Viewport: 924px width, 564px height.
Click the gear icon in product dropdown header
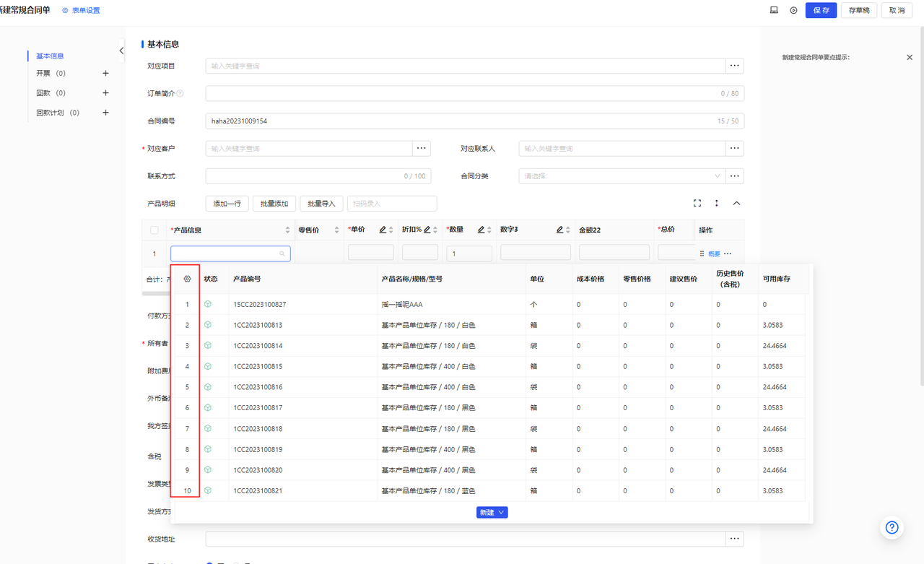(x=187, y=279)
